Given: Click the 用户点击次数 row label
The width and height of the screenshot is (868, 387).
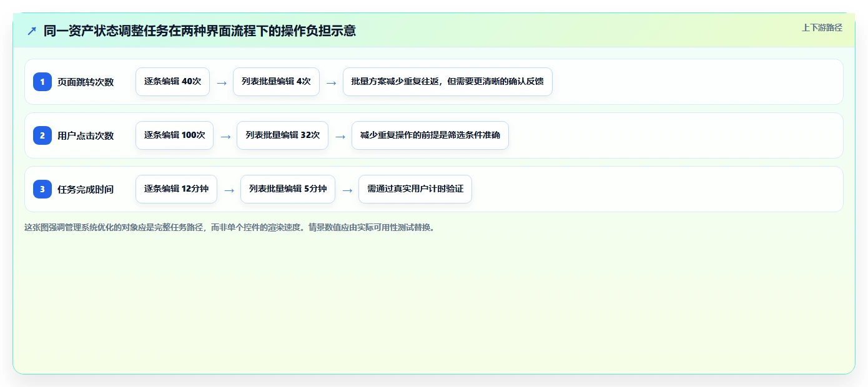Looking at the screenshot, I should point(86,135).
